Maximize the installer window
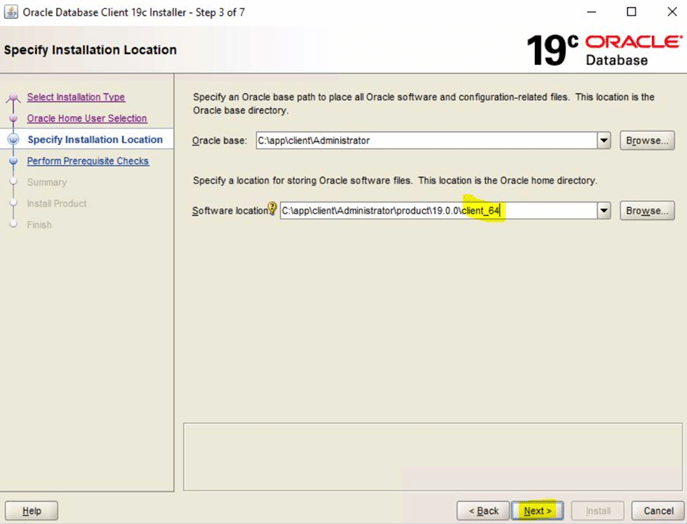687x524 pixels. tap(631, 12)
